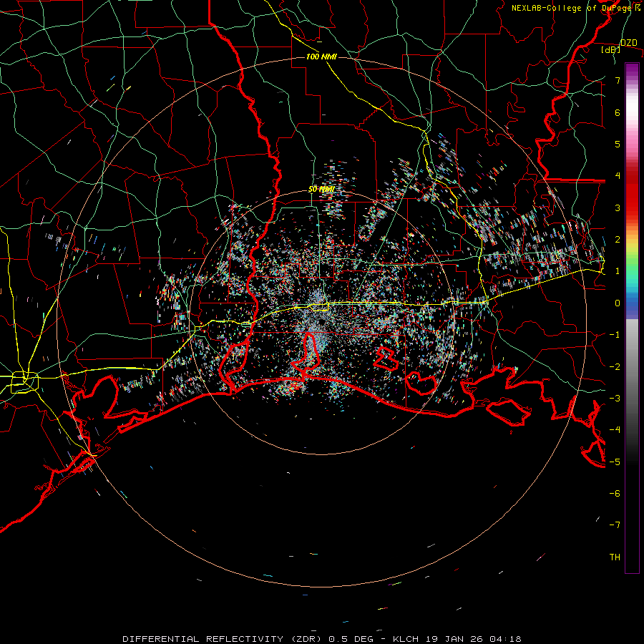Select the 3 value on the color scale
The height and width of the screenshot is (644, 644).
point(618,208)
